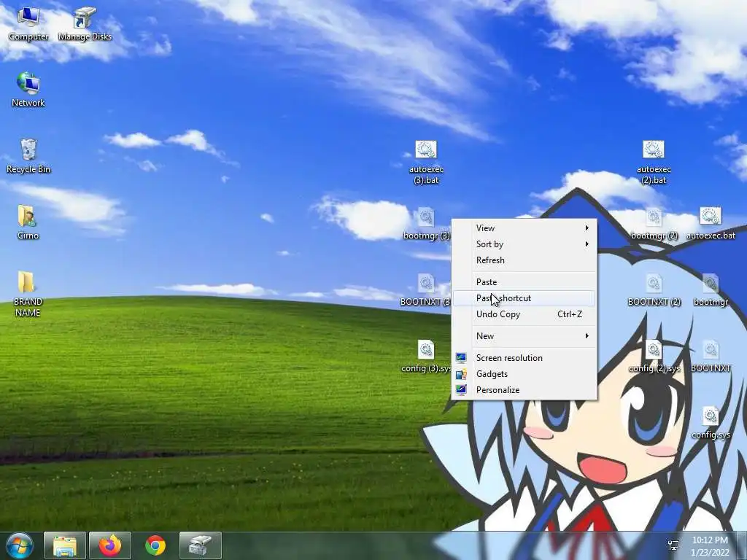The width and height of the screenshot is (747, 560).
Task: Select the config.sys file icon
Action: pyautogui.click(x=711, y=422)
